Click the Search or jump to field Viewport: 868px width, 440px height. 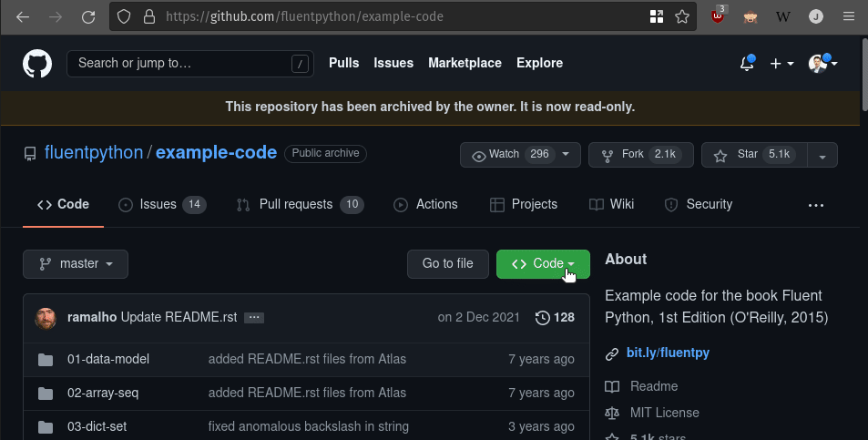tap(189, 64)
